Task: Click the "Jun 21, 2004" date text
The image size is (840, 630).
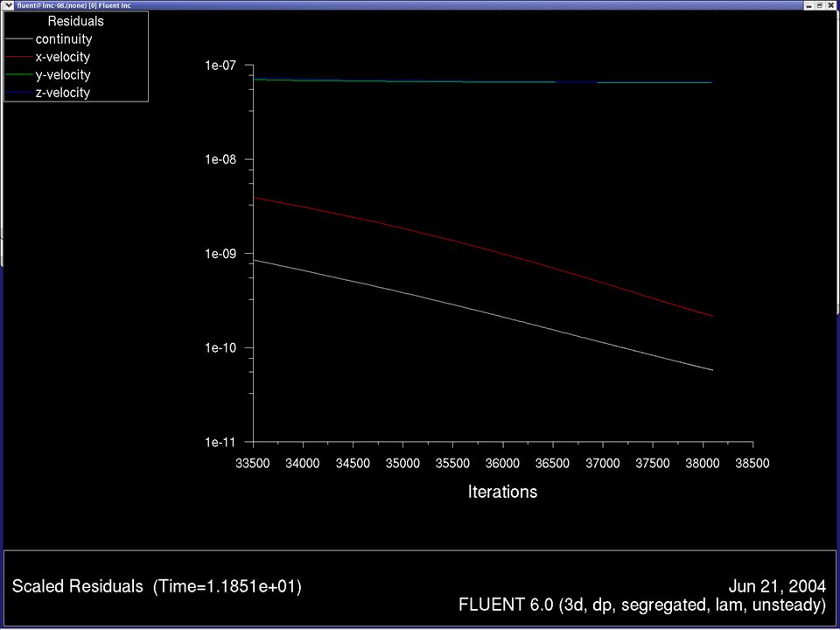Action: [777, 586]
